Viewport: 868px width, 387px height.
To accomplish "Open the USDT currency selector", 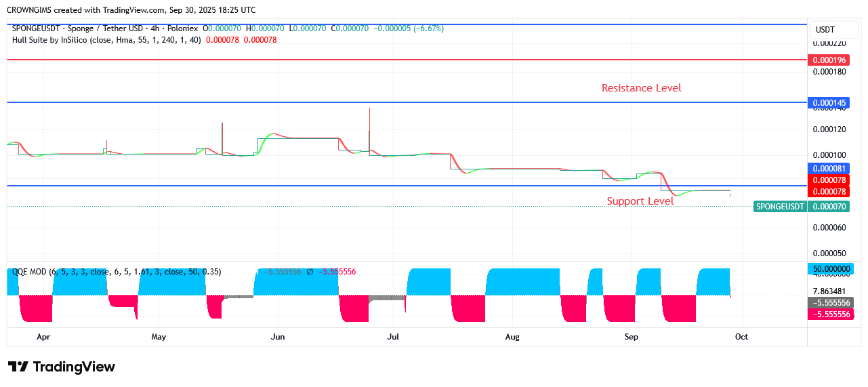I will coord(825,30).
